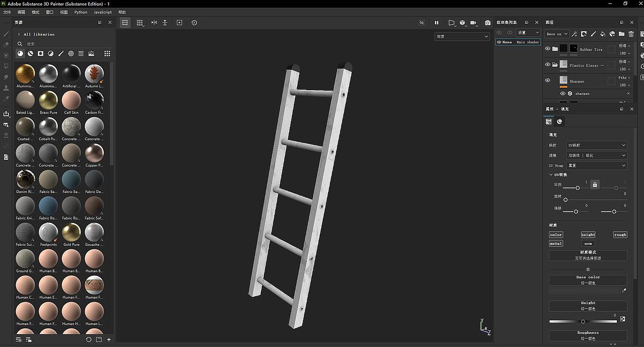Open the JavaScript menu
The image size is (644, 347).
[x=103, y=12]
